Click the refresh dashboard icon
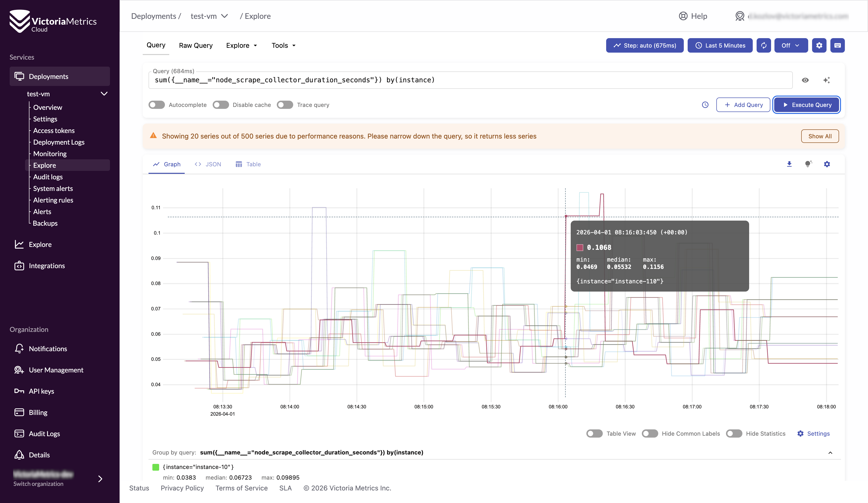The image size is (868, 503). (x=763, y=46)
